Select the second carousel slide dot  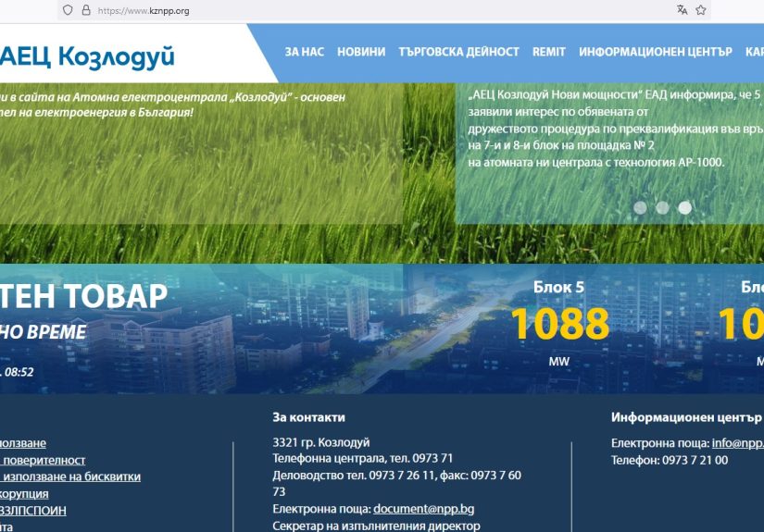click(x=662, y=207)
